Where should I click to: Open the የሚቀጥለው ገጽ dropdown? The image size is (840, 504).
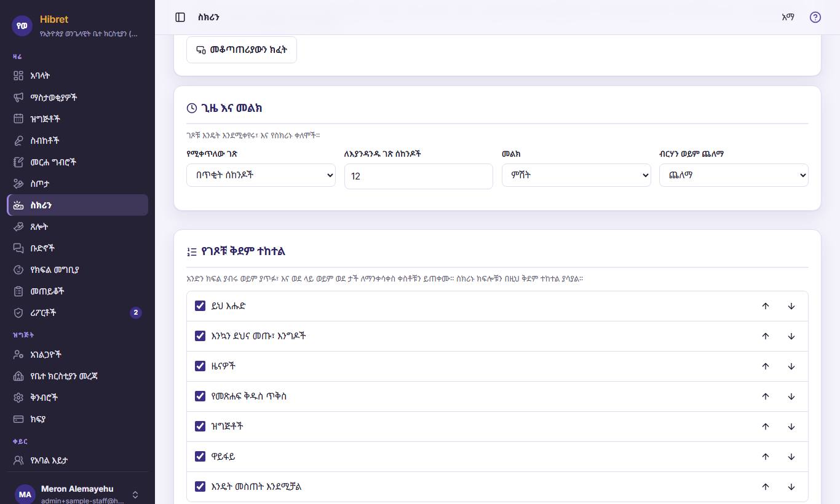coord(261,175)
